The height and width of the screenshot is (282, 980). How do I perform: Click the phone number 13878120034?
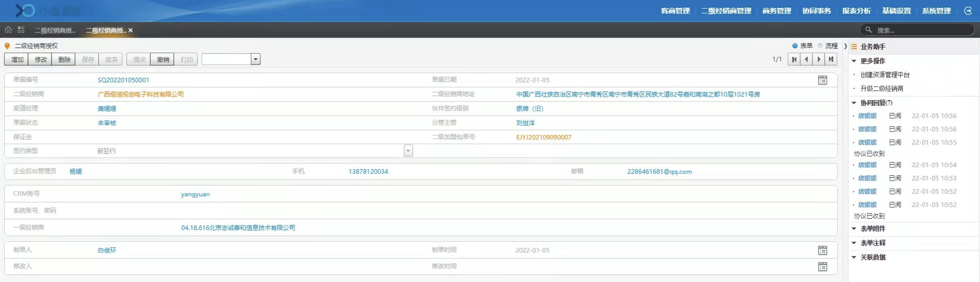pos(368,171)
